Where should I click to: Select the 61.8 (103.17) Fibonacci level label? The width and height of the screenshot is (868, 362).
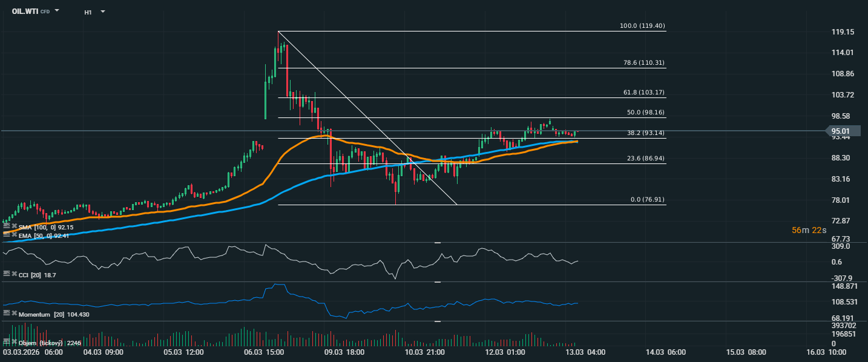pyautogui.click(x=643, y=92)
